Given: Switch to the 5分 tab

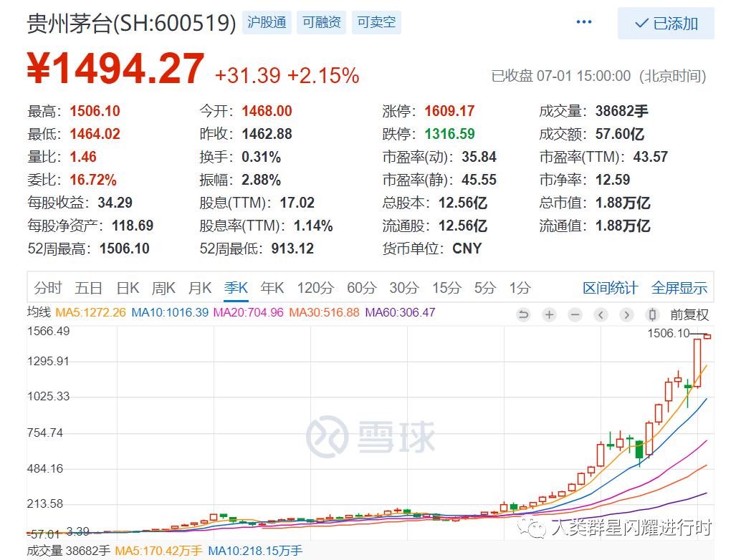Looking at the screenshot, I should pyautogui.click(x=485, y=287).
